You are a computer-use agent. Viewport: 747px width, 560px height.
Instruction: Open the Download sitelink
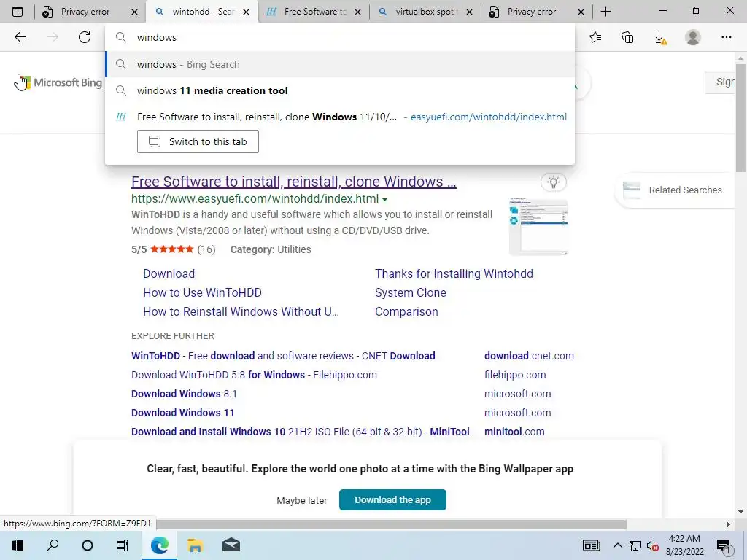[169, 274]
